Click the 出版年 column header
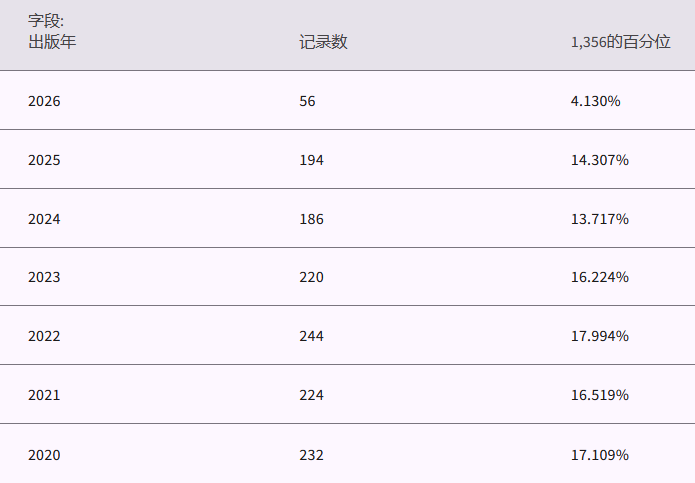Image resolution: width=695 pixels, height=483 pixels. (52, 42)
